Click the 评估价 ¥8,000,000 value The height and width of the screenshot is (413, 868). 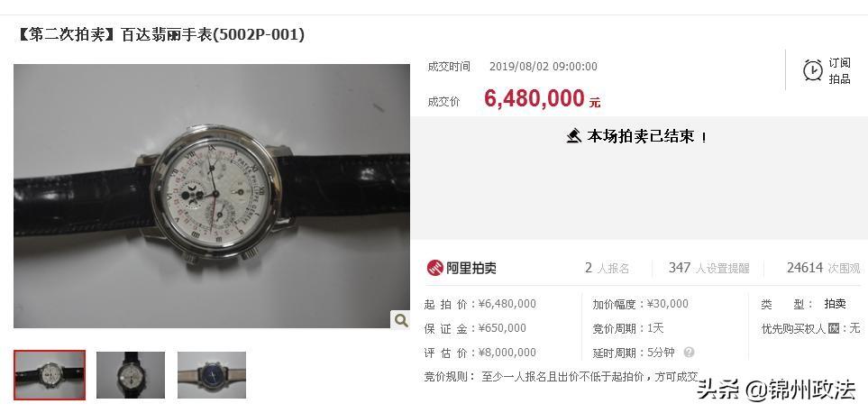click(507, 353)
